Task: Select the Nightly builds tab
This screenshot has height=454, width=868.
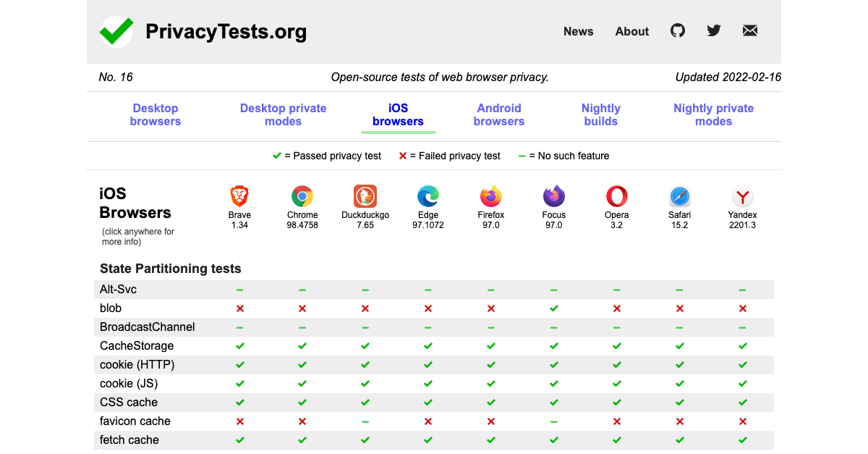Action: click(601, 114)
